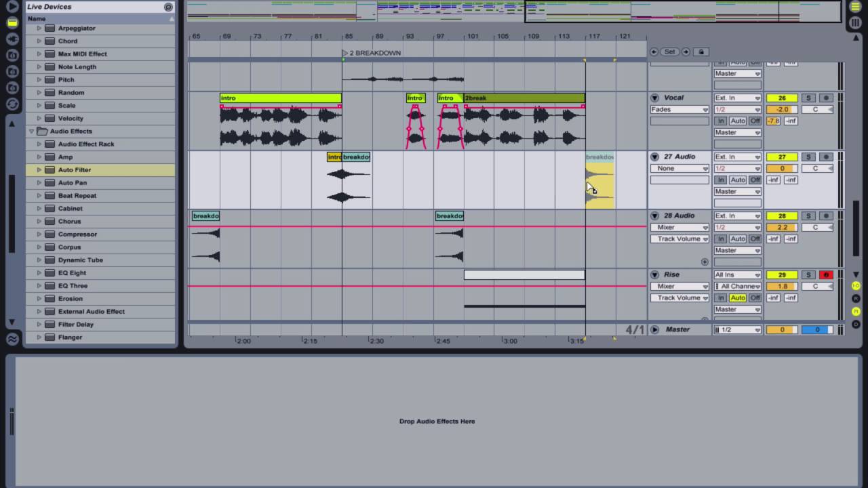Jump to previous locator arrow
868x488 pixels.
654,52
